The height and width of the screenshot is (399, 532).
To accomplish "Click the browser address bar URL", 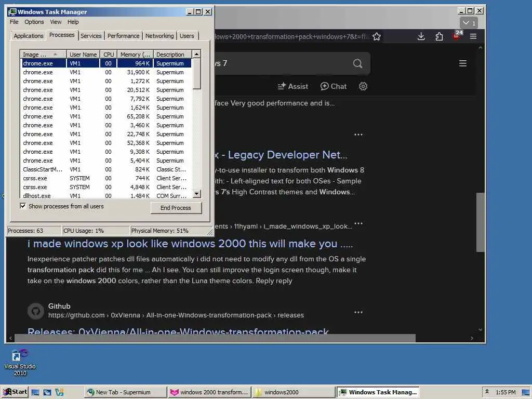I will tap(292, 37).
